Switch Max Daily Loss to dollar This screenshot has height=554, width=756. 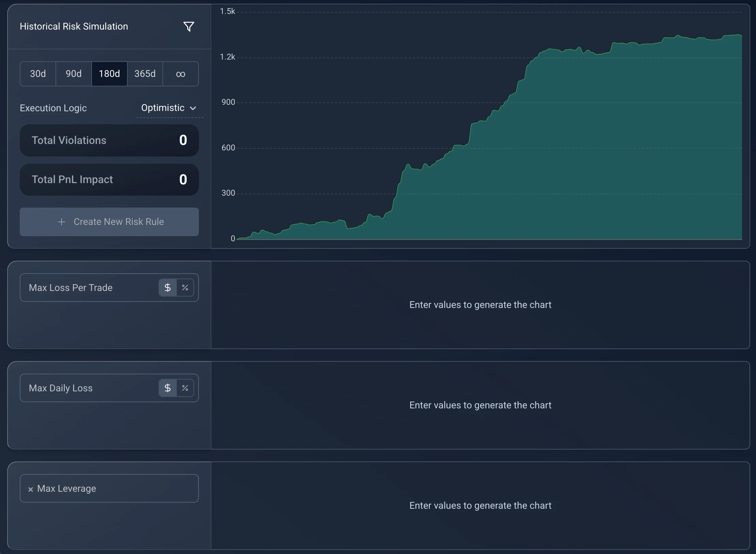(x=168, y=388)
